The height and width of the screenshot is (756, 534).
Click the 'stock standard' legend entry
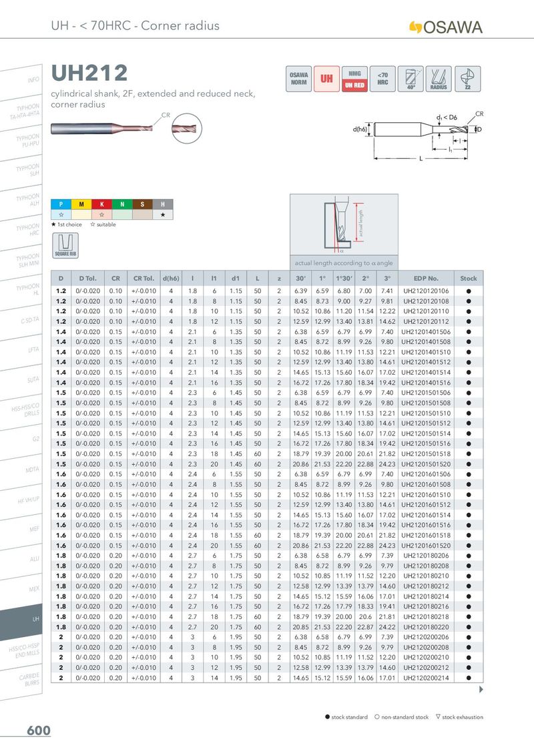(x=346, y=717)
